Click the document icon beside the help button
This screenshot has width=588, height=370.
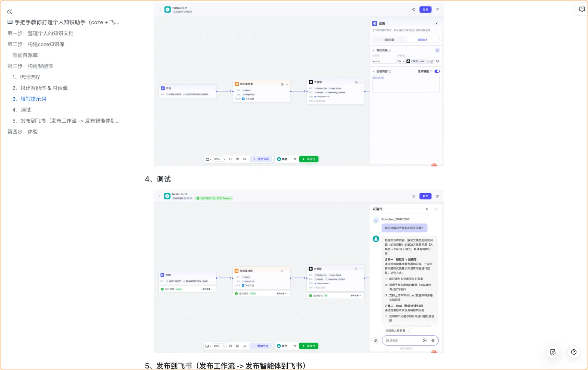click(553, 352)
